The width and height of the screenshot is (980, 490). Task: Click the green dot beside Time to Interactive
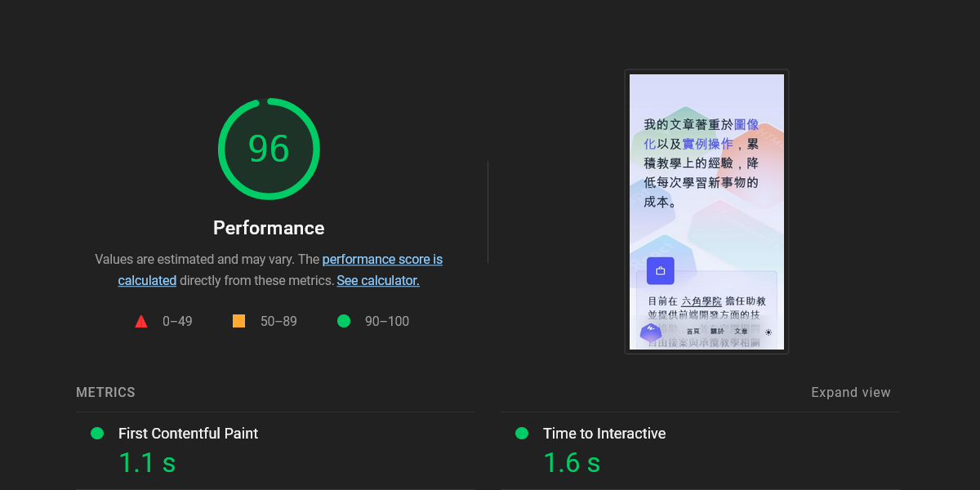point(522,434)
